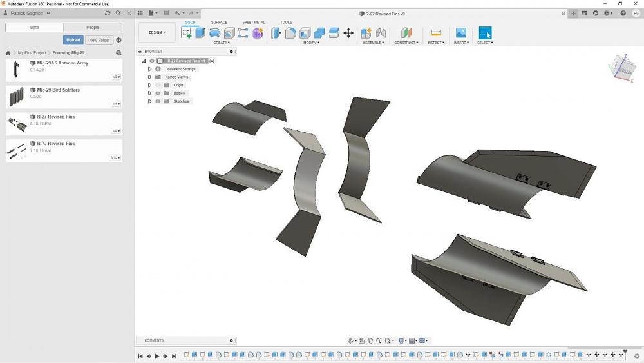644x363 pixels.
Task: Open the CONSTRUCT dropdown menu
Action: [406, 43]
